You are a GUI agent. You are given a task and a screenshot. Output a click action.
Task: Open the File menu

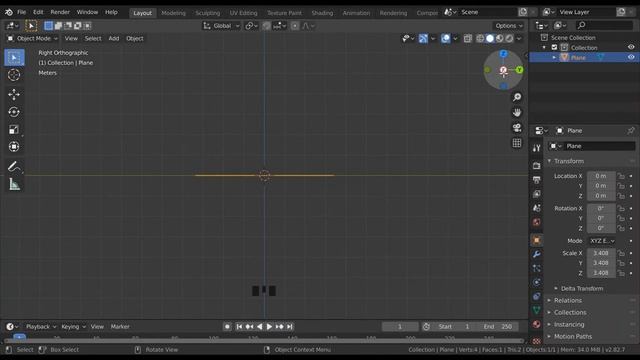tap(21, 12)
